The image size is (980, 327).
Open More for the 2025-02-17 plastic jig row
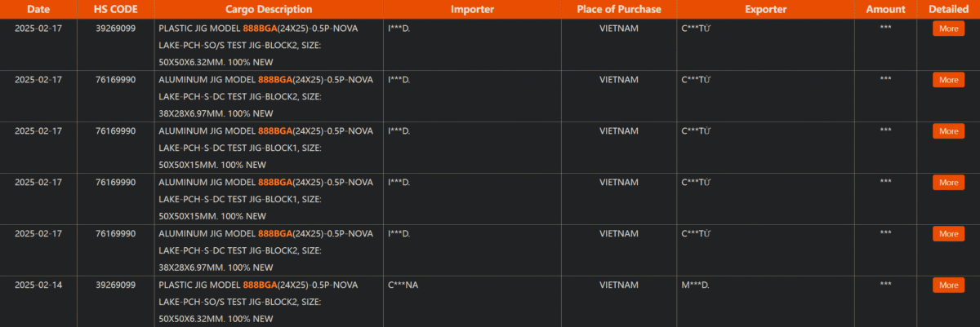click(x=948, y=29)
